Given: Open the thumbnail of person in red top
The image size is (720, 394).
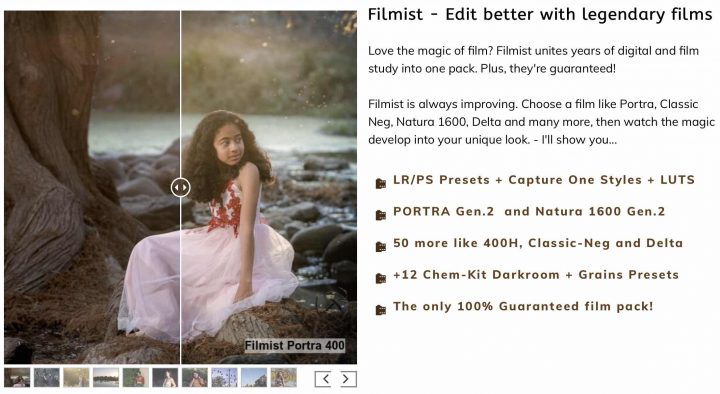Looking at the screenshot, I should point(135,377).
